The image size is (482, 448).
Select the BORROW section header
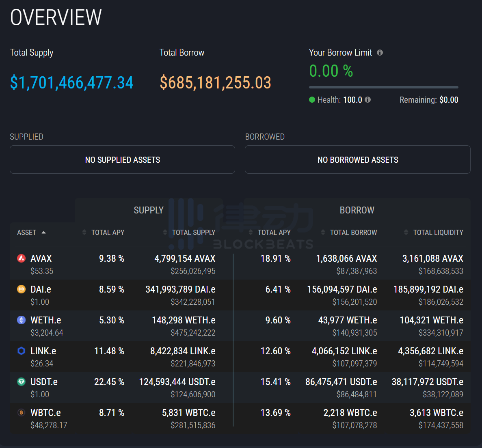(357, 210)
